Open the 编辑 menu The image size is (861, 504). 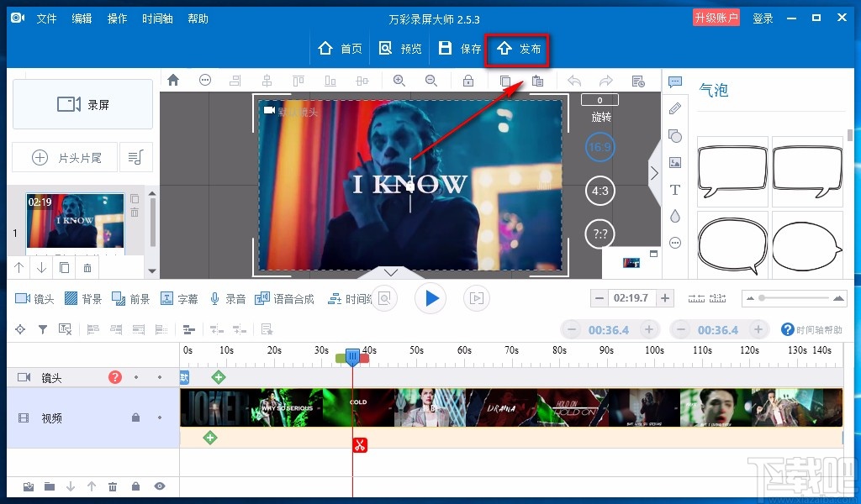pyautogui.click(x=82, y=18)
